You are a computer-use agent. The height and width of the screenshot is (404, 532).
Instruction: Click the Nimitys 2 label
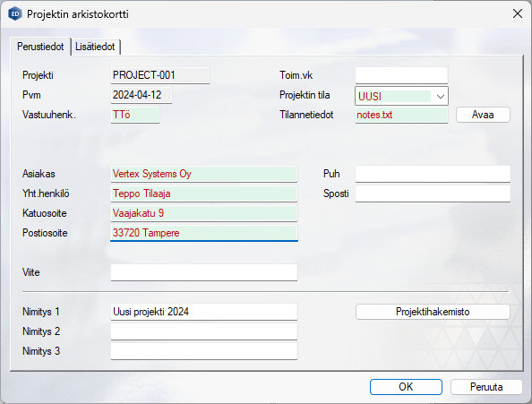[41, 331]
